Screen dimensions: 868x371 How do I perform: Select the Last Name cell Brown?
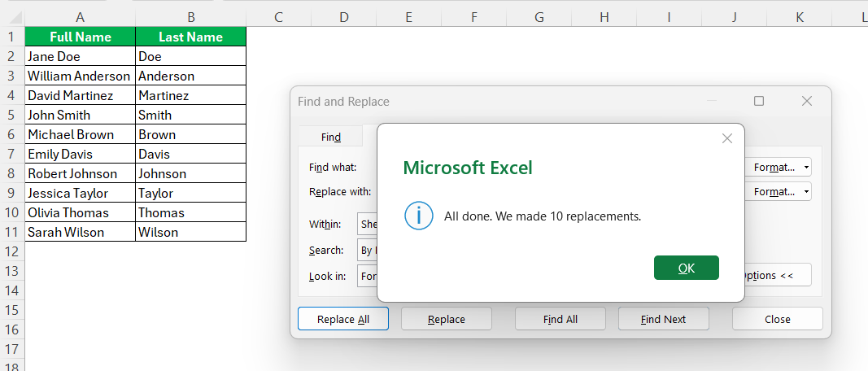[191, 134]
